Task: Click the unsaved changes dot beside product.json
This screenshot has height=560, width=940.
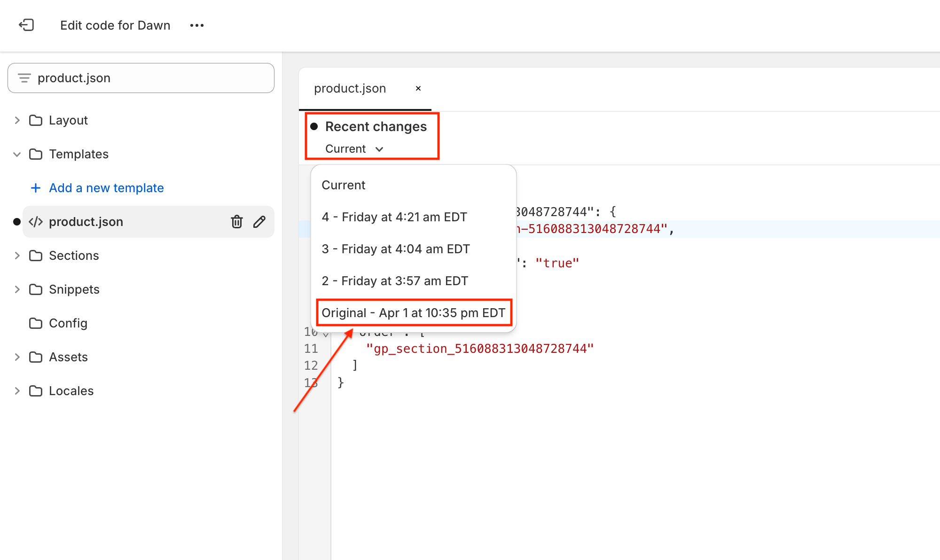Action: coord(17,222)
